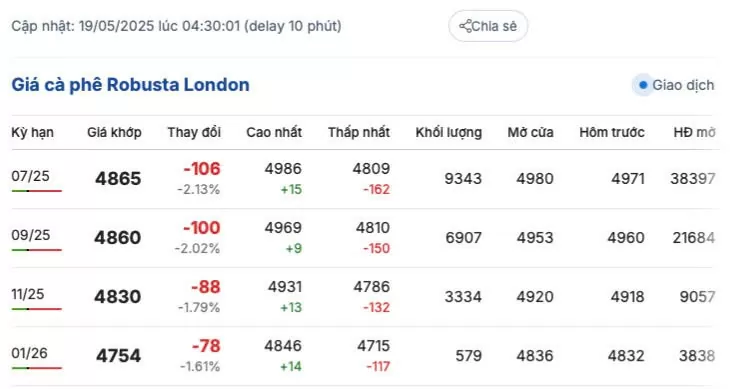The height and width of the screenshot is (389, 735).
Task: Click the matched price 4865
Action: pyautogui.click(x=118, y=179)
